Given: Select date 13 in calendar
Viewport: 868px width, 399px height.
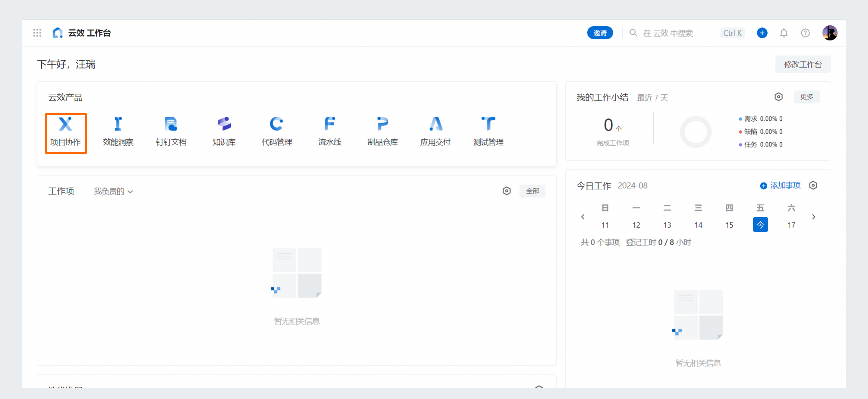Looking at the screenshot, I should coord(667,225).
